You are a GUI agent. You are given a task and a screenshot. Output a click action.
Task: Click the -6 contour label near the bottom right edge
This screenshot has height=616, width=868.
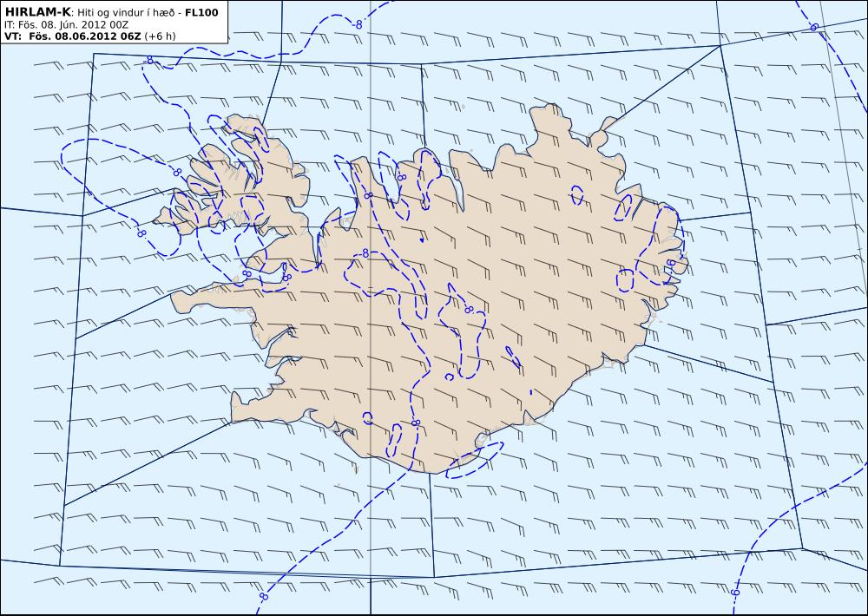pos(734,593)
